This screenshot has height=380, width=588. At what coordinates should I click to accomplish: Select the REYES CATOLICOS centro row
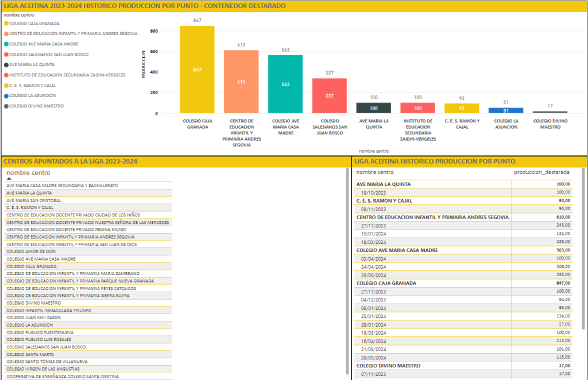tap(88, 289)
